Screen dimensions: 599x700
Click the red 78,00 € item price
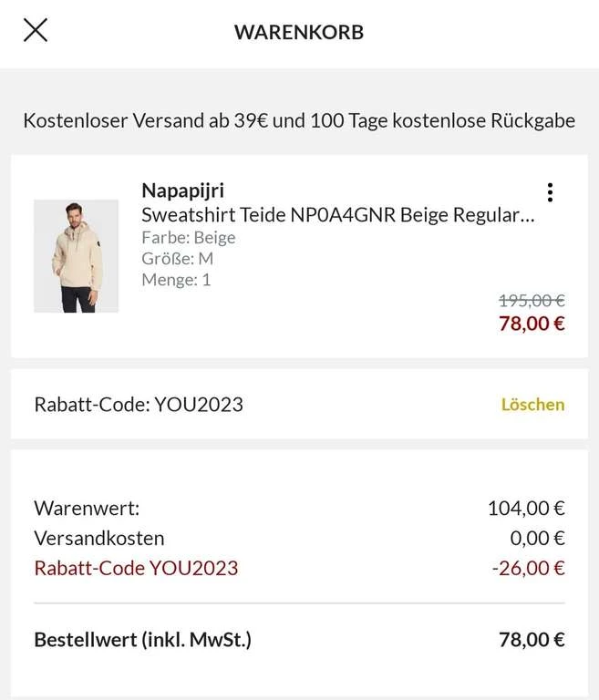pyautogui.click(x=532, y=323)
